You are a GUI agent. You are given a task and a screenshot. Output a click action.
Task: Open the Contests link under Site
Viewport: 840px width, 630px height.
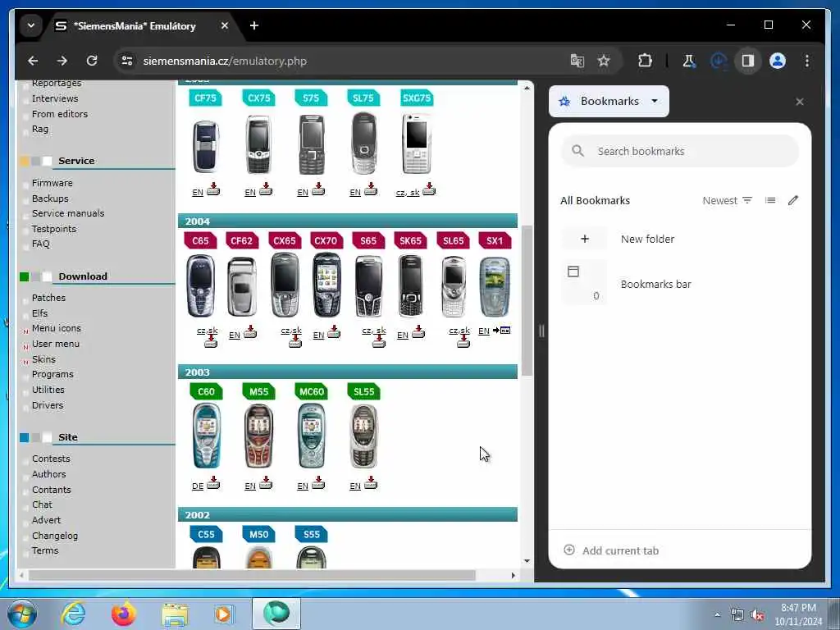pyautogui.click(x=51, y=459)
